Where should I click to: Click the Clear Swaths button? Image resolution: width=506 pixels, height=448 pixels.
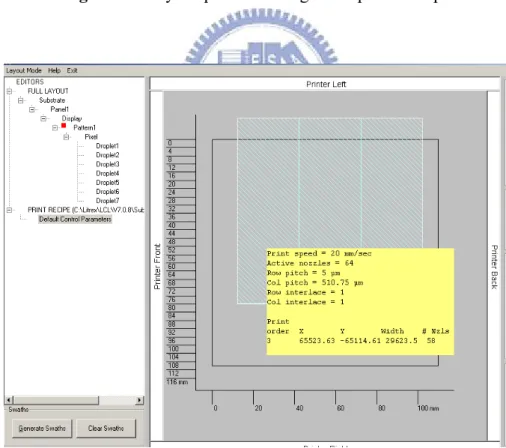click(x=106, y=428)
